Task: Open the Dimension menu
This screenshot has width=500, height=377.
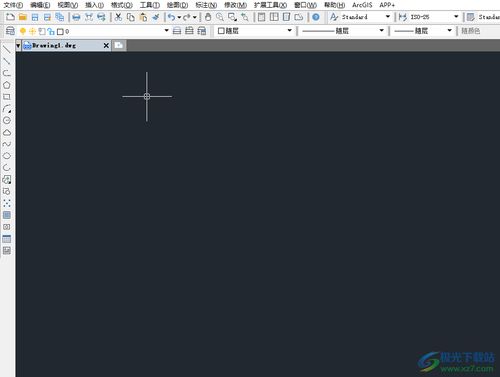Action: [206, 5]
